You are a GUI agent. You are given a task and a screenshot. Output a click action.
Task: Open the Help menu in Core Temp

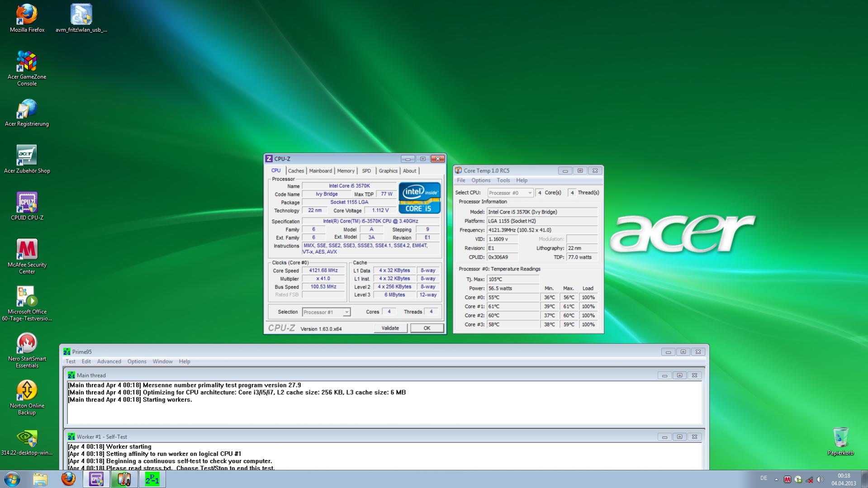[522, 180]
